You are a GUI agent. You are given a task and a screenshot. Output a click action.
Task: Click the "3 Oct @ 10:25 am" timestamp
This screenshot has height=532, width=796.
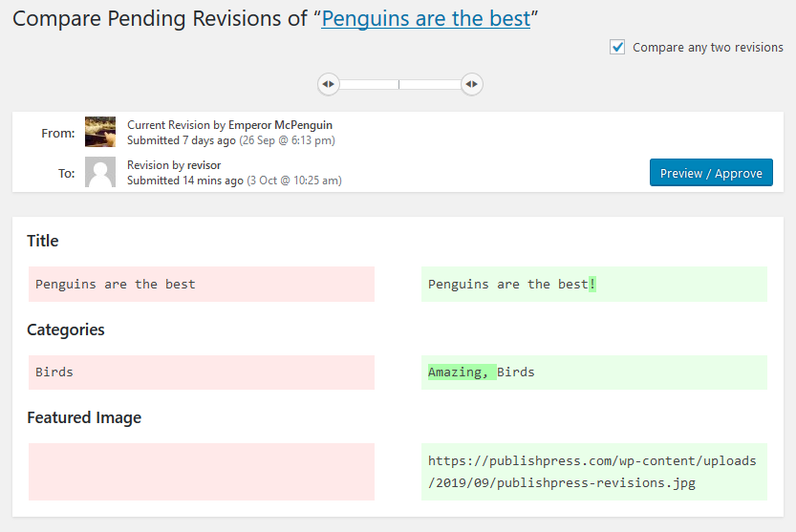coord(294,181)
